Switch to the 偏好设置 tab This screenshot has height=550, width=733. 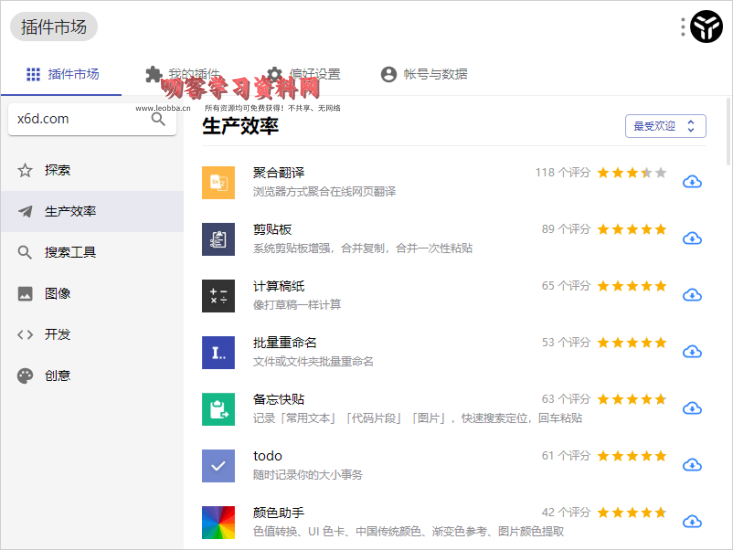point(304,74)
